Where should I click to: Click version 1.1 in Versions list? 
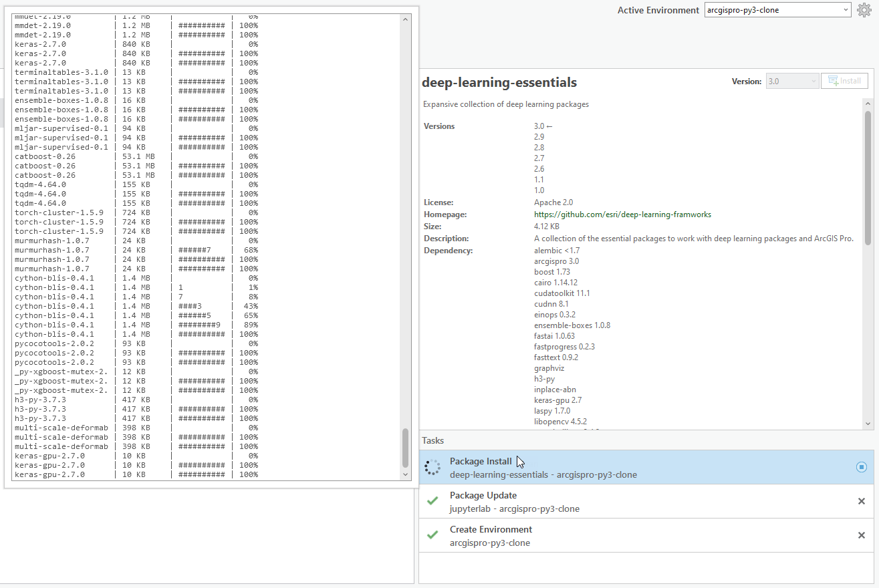click(539, 180)
